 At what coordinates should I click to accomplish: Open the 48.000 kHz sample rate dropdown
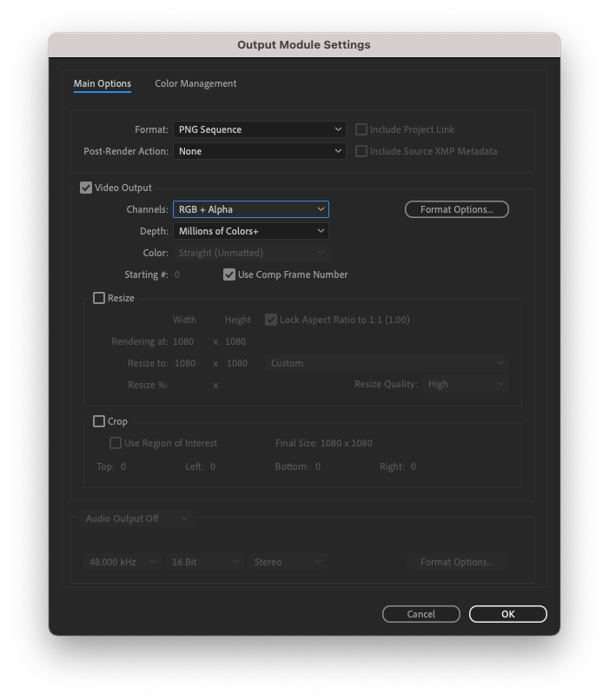point(122,562)
